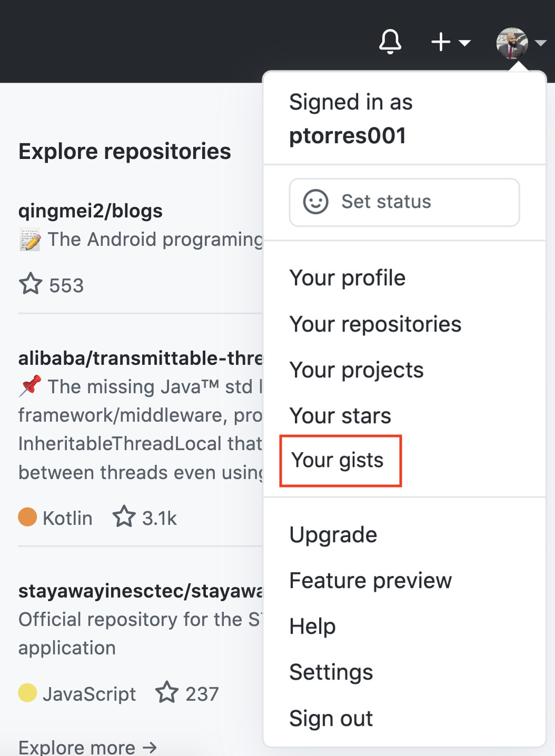
Task: Open Your repositories menu item
Action: [375, 324]
